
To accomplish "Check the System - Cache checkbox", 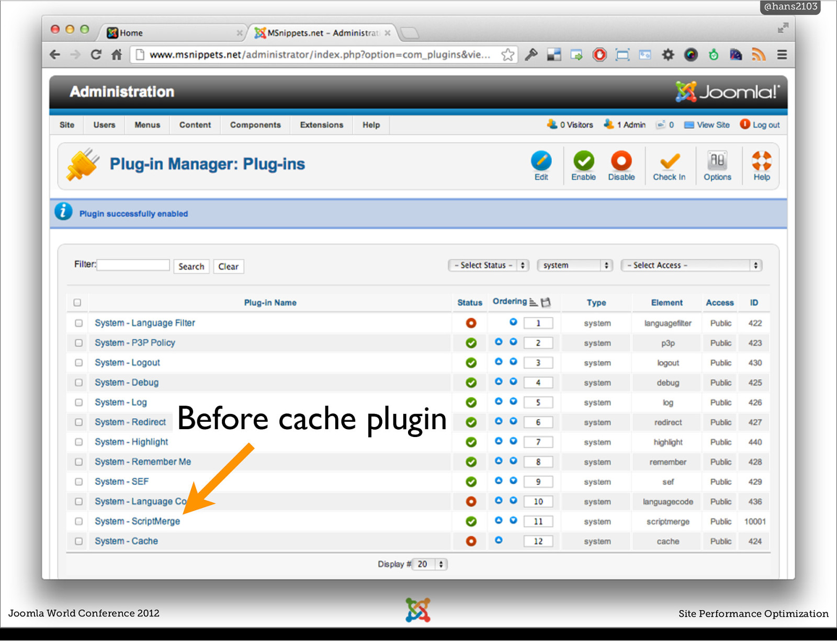I will pos(78,541).
